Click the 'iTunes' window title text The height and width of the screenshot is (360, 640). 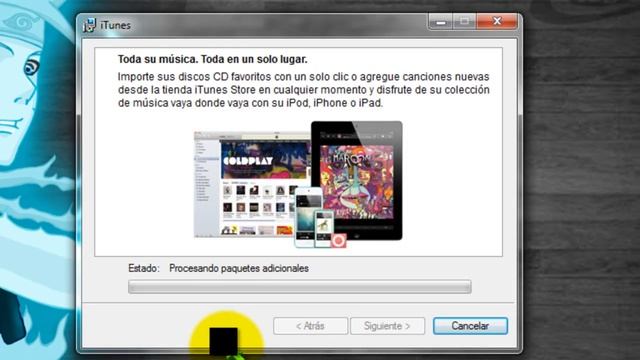[116, 25]
